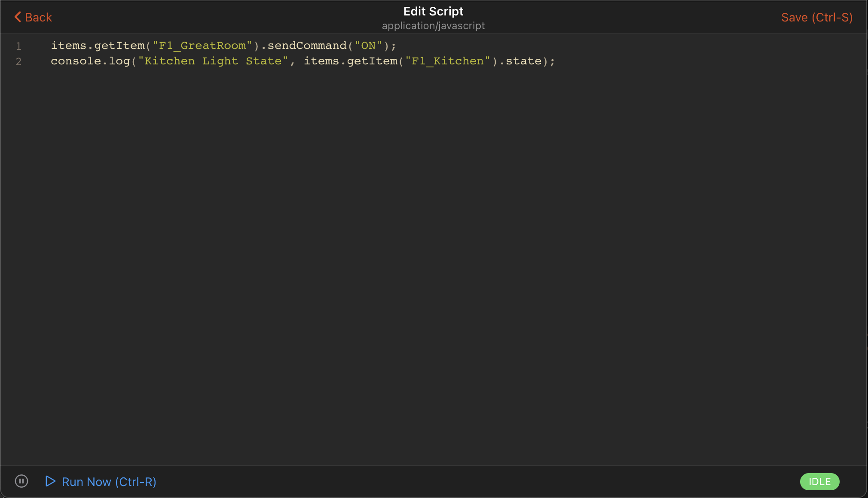Image resolution: width=868 pixels, height=498 pixels.
Task: Click the play triangle next to Run Now
Action: pos(50,481)
